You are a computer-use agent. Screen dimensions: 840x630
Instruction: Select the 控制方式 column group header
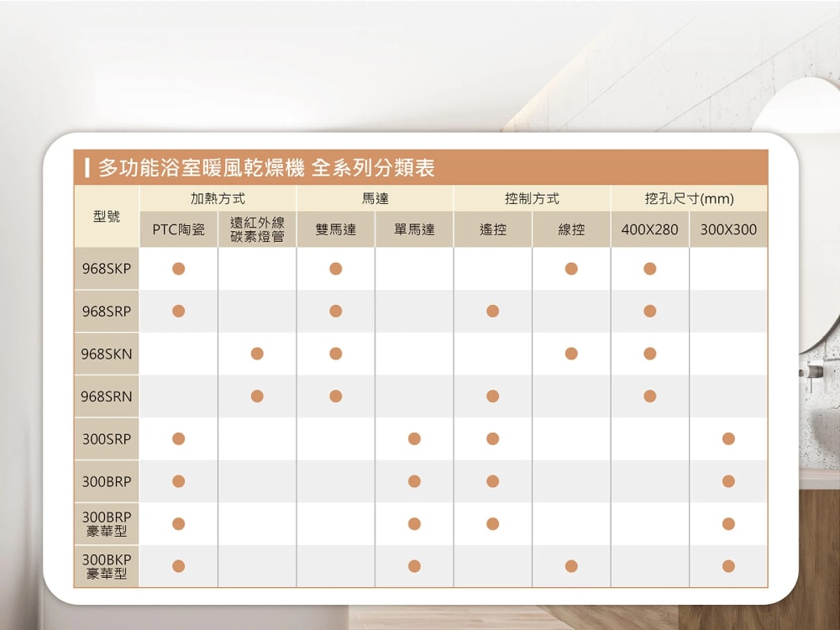tap(532, 199)
